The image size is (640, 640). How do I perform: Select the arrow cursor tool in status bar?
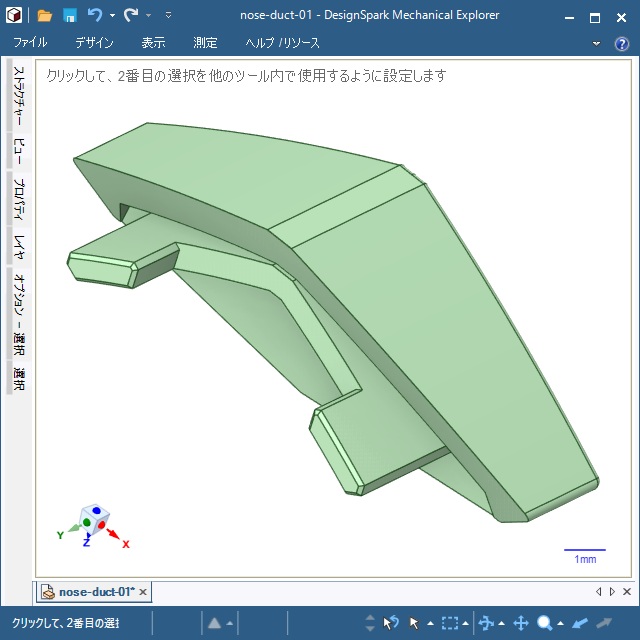(415, 623)
